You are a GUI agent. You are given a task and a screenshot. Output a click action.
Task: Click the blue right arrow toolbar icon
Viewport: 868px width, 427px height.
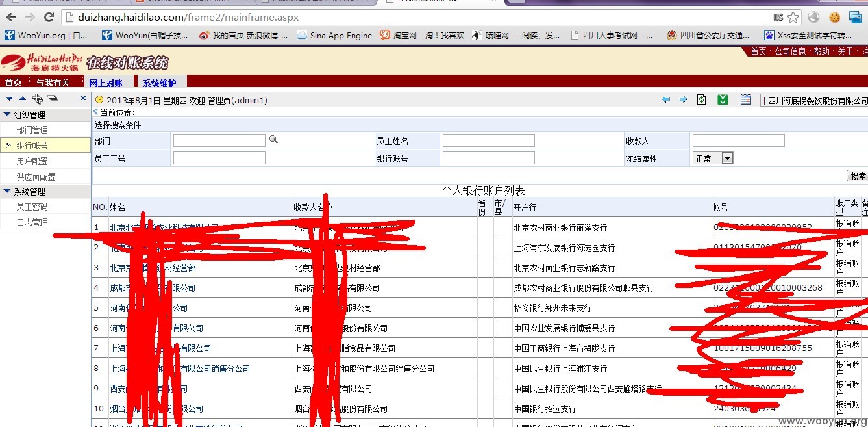point(684,100)
